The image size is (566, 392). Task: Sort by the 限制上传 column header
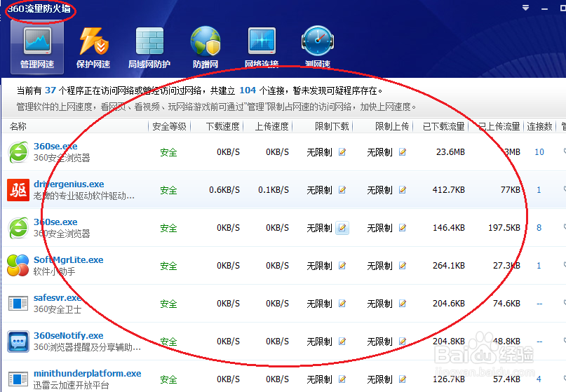point(392,126)
